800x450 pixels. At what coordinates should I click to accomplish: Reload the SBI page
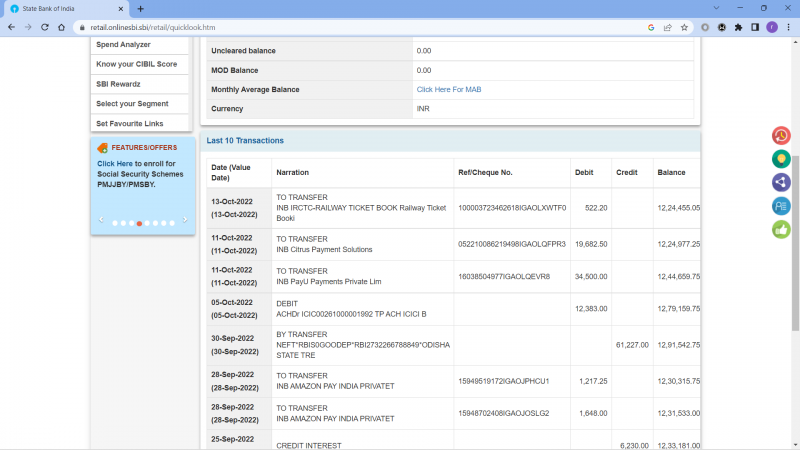coord(46,27)
